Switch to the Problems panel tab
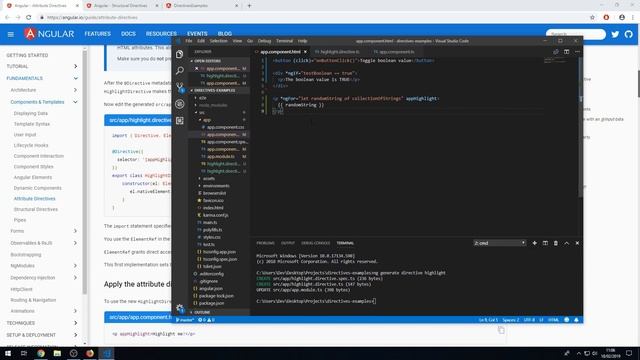Image resolution: width=640 pixels, height=360 pixels. pos(265,243)
